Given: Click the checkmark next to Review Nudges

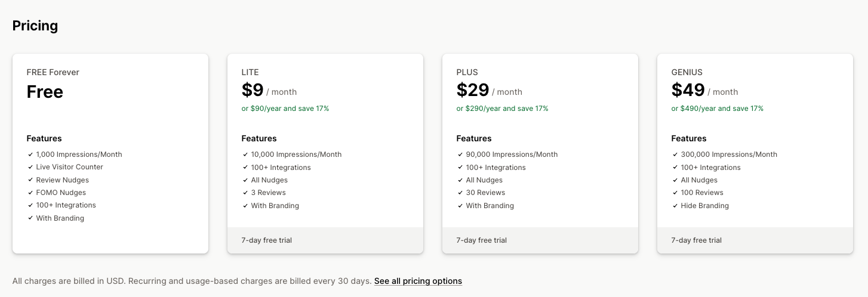Looking at the screenshot, I should click(x=30, y=180).
